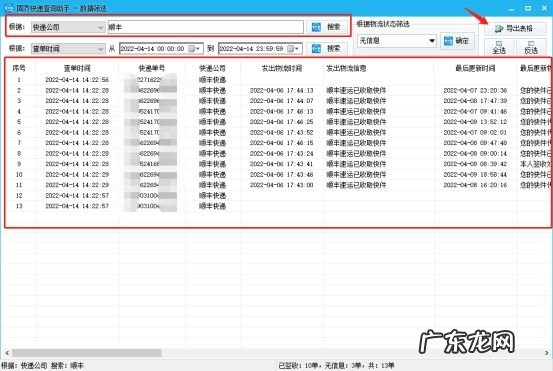Click last update 2022-04-09 18:58:44
The height and width of the screenshot is (371, 553).
pyautogui.click(x=475, y=175)
